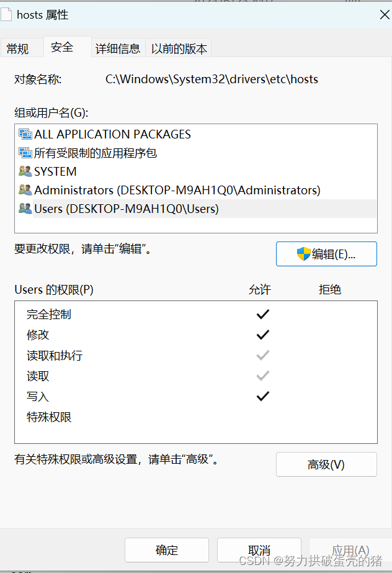Click the ALL APPLICATION PACKAGES group icon

tap(25, 134)
